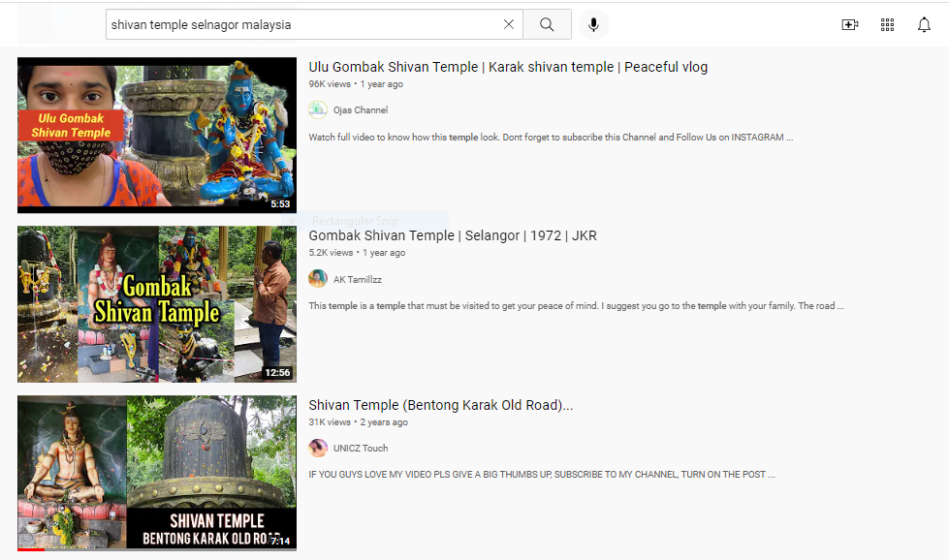The image size is (949, 560).
Task: Play the Ulu Gombak Shivan Temple thumbnail
Action: (157, 135)
